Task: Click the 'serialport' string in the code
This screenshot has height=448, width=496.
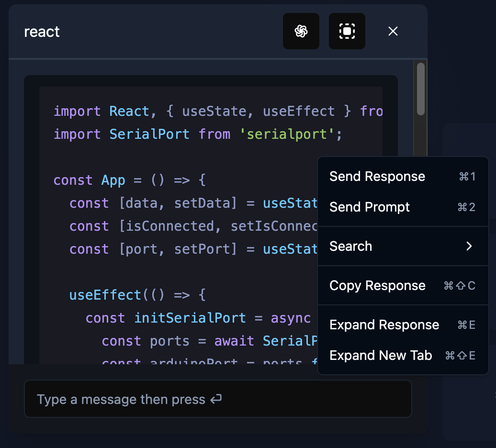Action: 287,134
